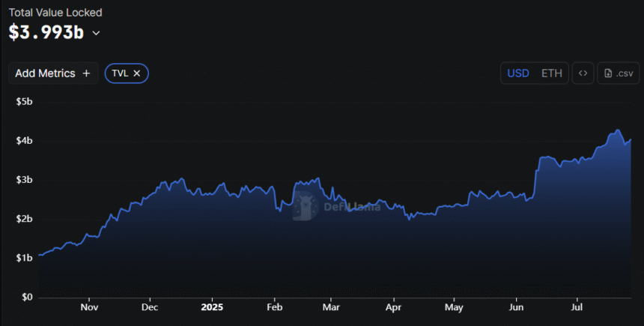Click the embed code icon
Image resolution: width=644 pixels, height=326 pixels.
coord(583,73)
